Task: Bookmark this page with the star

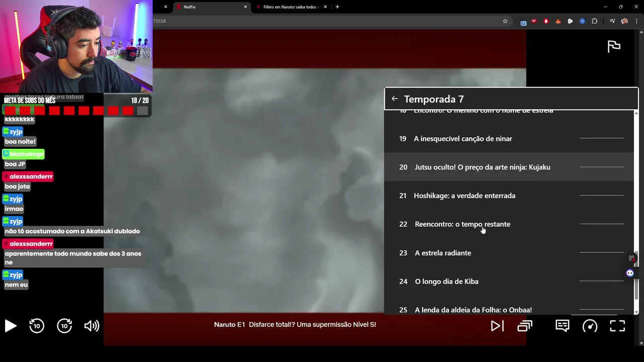Action: 505,21
